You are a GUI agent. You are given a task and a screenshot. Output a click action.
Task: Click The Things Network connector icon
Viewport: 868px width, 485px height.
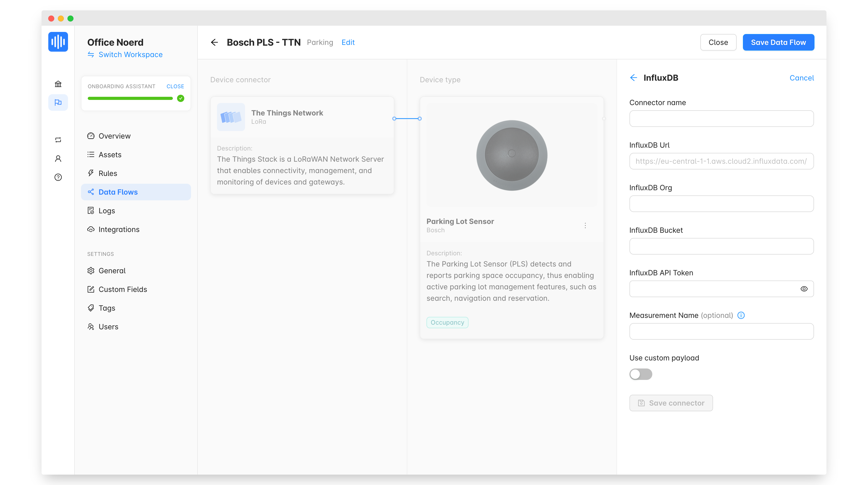(231, 117)
